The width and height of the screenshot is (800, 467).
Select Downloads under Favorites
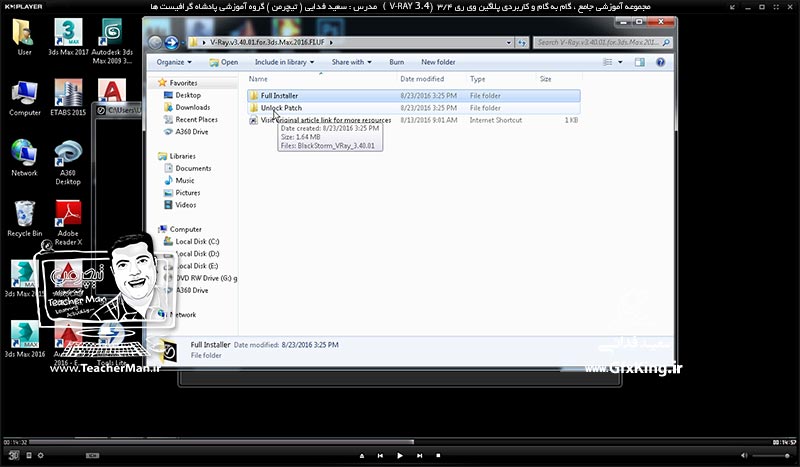[x=187, y=107]
